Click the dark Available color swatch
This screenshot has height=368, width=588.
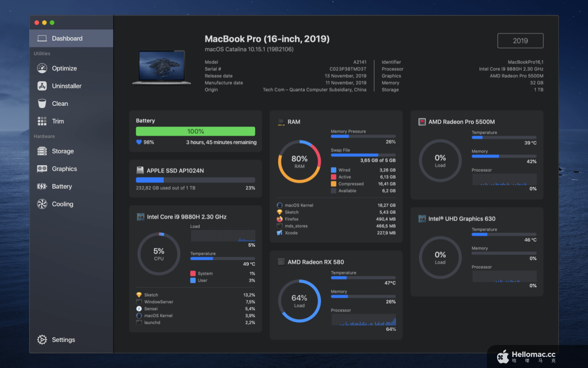(334, 190)
